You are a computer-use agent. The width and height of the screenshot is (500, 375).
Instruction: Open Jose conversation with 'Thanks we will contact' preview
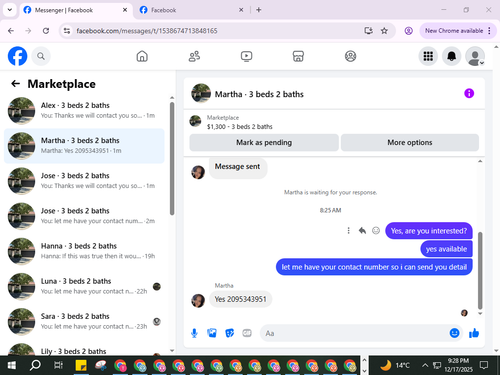pyautogui.click(x=84, y=181)
